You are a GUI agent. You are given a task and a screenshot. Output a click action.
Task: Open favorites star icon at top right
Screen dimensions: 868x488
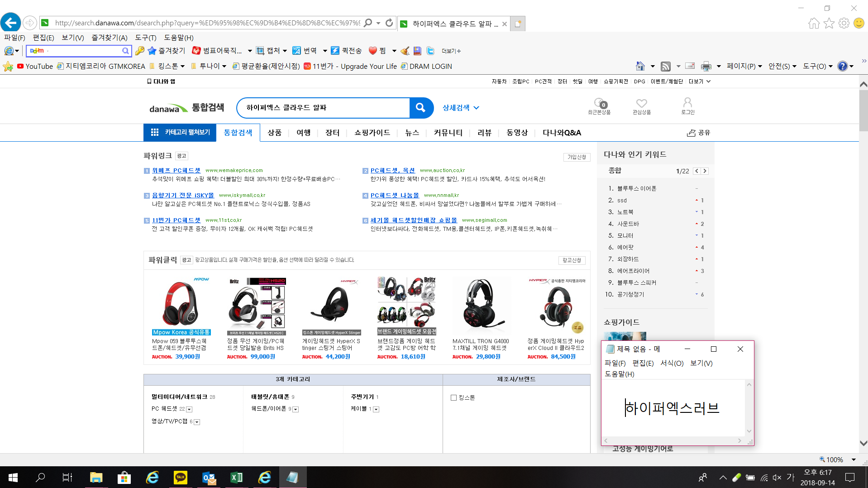tap(829, 23)
